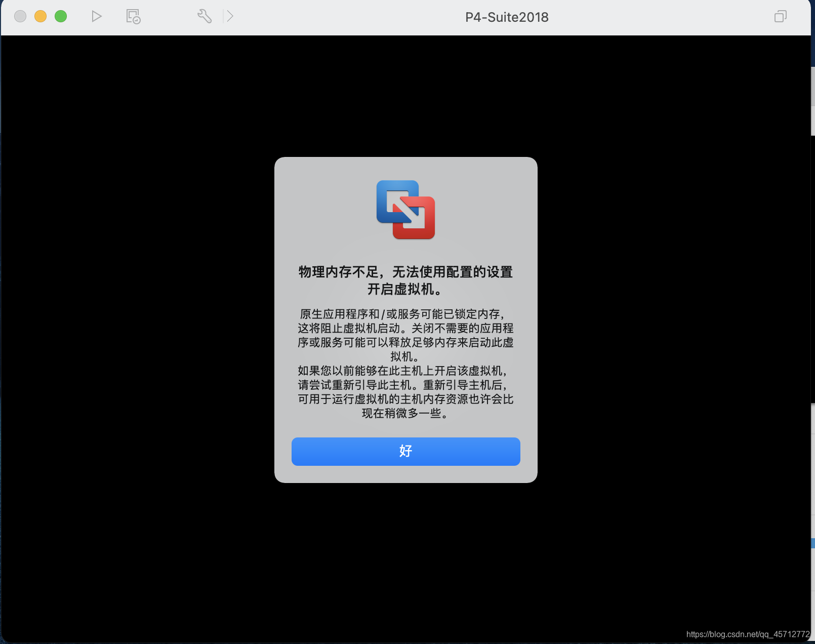Click the heading 物理内存不足 in the dialog
Viewport: 815px width, 644px height.
pyautogui.click(x=406, y=280)
